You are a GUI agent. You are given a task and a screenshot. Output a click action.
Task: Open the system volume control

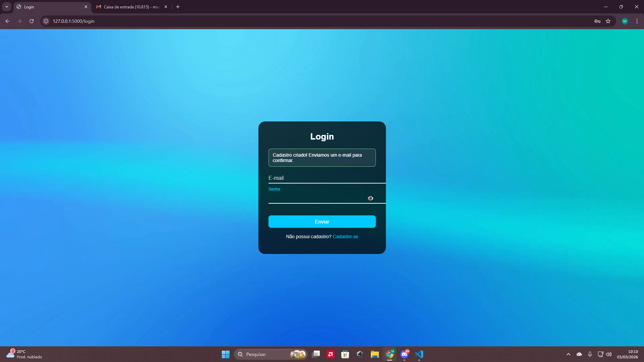609,354
